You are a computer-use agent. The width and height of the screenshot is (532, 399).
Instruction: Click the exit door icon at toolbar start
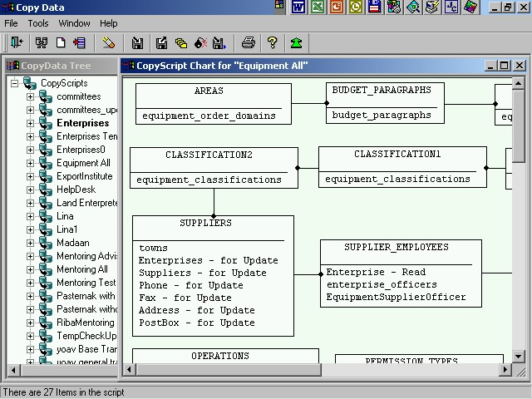(16, 42)
